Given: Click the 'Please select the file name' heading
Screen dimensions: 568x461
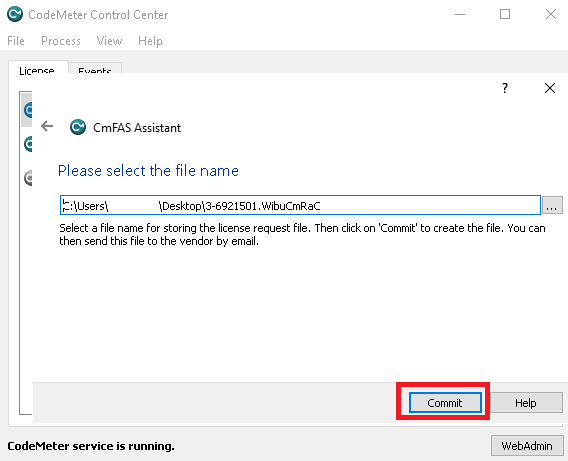Looking at the screenshot, I should click(148, 170).
